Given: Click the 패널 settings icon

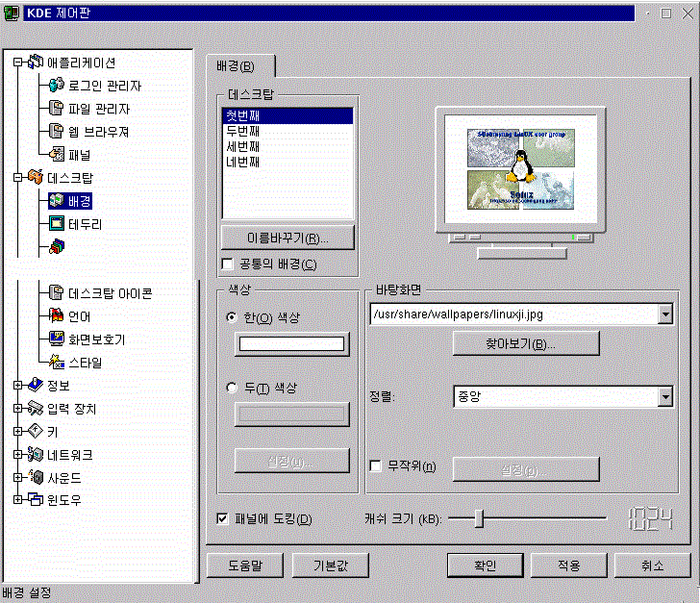Looking at the screenshot, I should point(56,154).
